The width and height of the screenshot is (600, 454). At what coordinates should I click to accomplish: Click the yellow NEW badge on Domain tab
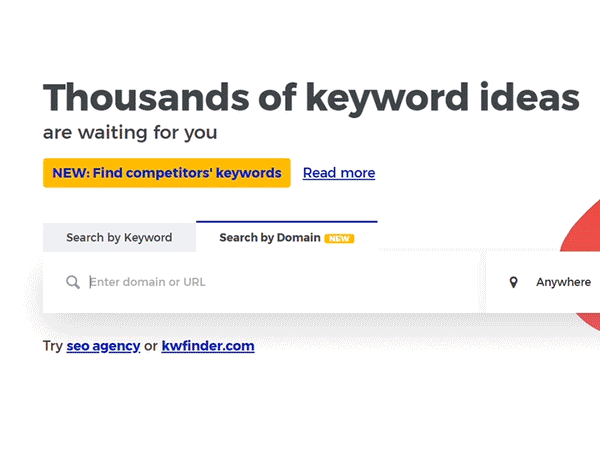click(x=339, y=238)
